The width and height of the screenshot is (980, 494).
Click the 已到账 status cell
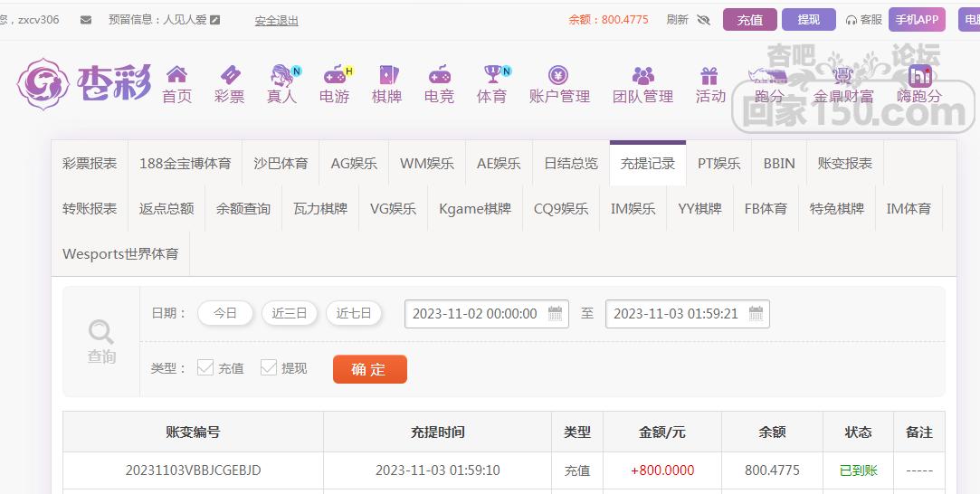(x=858, y=470)
